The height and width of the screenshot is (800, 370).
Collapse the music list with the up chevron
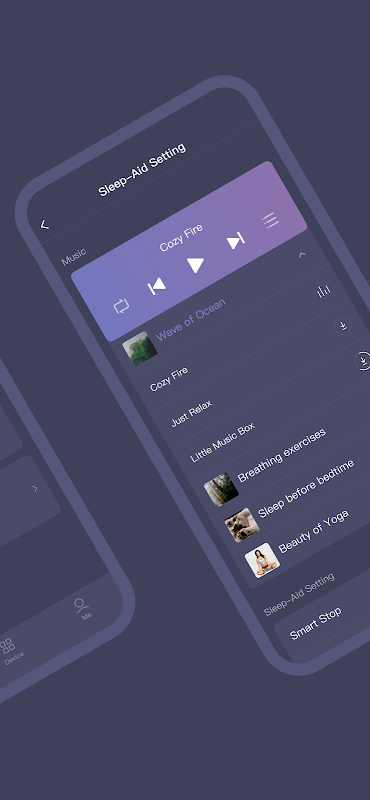[302, 254]
